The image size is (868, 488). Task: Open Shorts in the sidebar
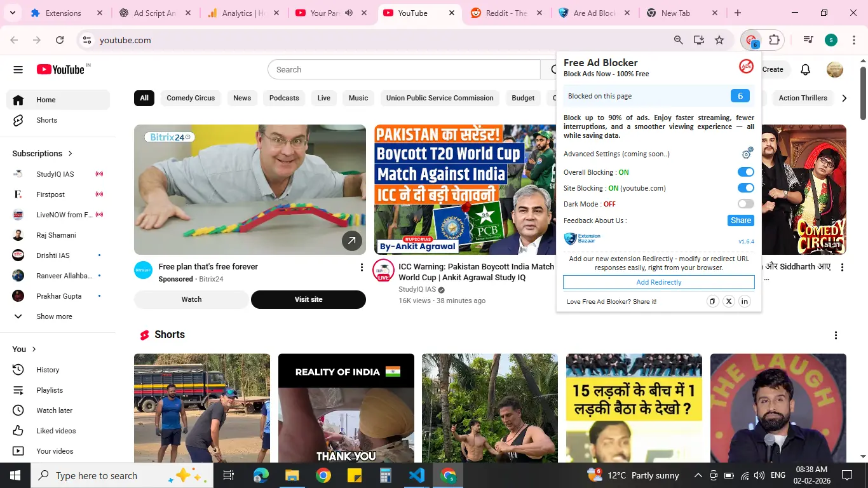[x=58, y=120]
